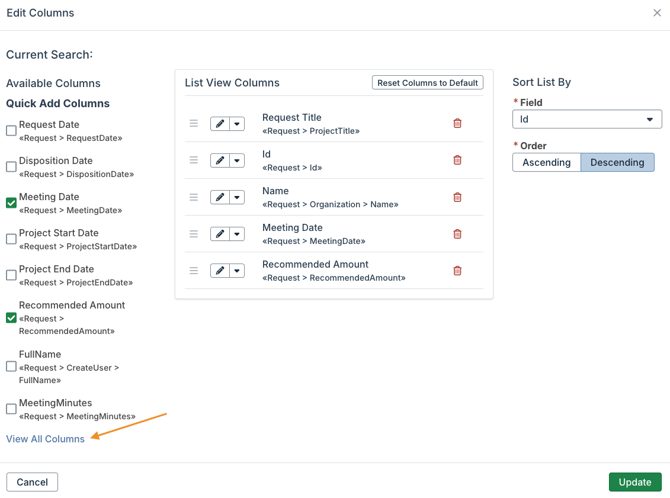670x498 pixels.
Task: Choose Descending sort order
Action: pos(617,162)
